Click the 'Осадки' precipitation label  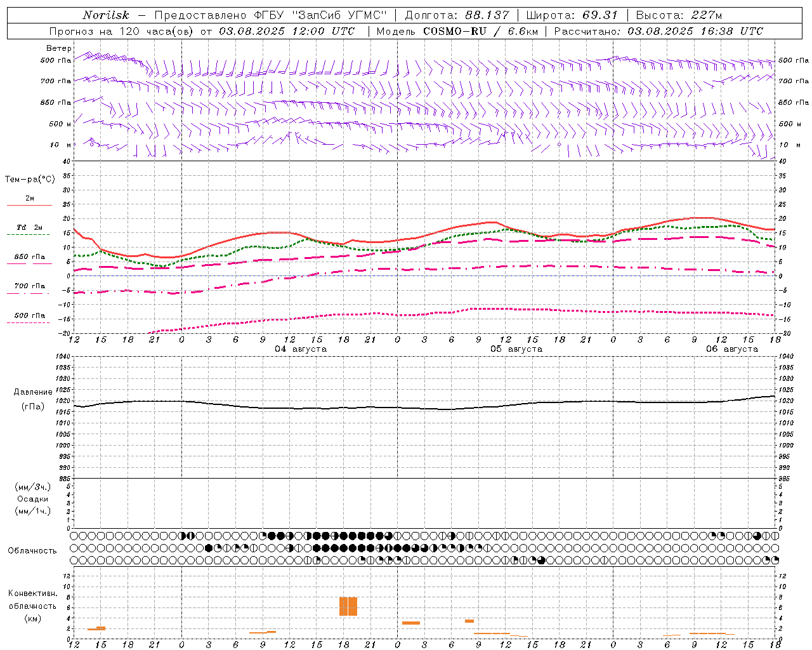pos(33,499)
